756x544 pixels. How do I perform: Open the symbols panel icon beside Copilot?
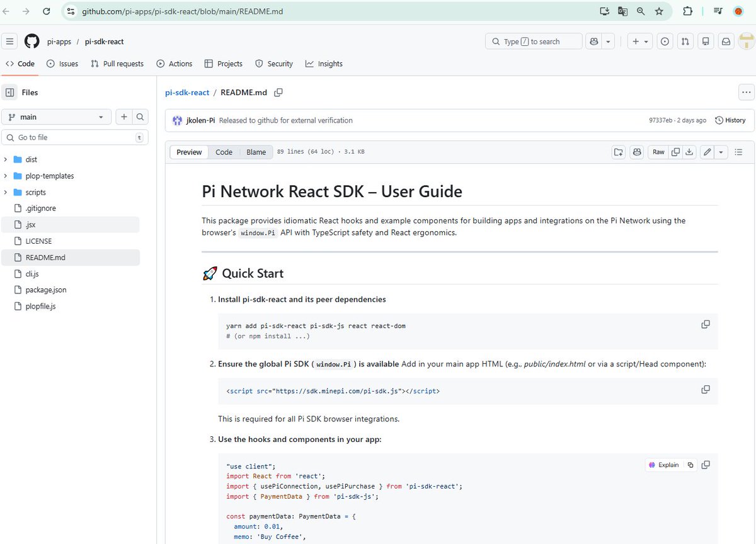click(x=619, y=152)
